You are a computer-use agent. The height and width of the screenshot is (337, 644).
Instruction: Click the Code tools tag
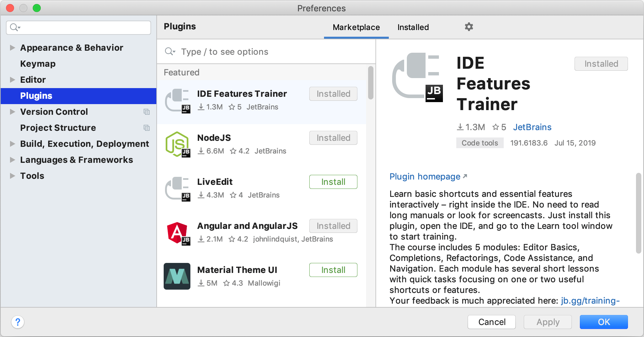click(480, 143)
